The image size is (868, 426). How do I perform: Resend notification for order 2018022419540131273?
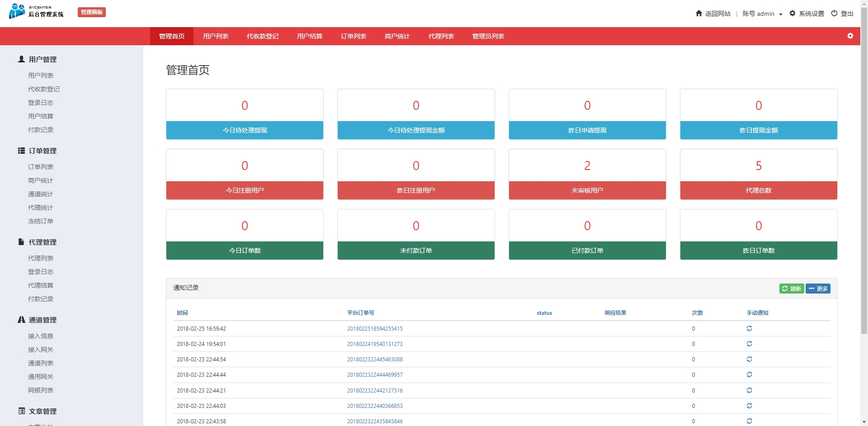[x=749, y=344]
